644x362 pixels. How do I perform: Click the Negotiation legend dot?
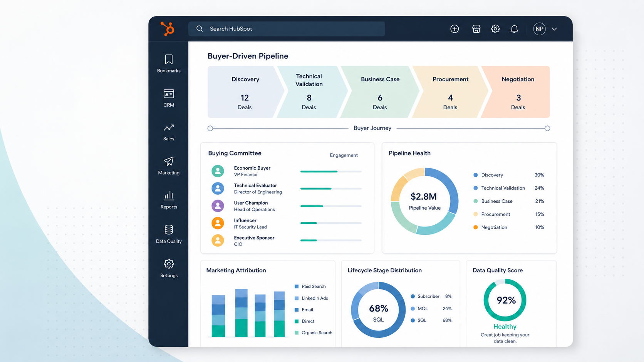(x=476, y=227)
